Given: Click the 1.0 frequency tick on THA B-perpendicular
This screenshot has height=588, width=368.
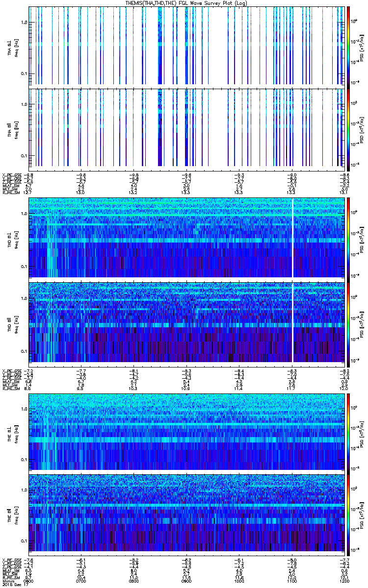Looking at the screenshot, I should pos(23,23).
